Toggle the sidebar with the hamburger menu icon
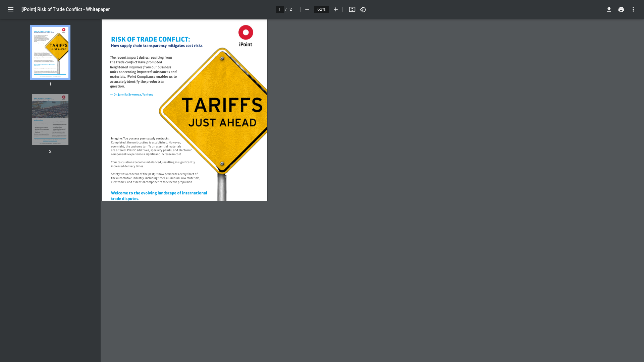The image size is (644, 362). 11,9
